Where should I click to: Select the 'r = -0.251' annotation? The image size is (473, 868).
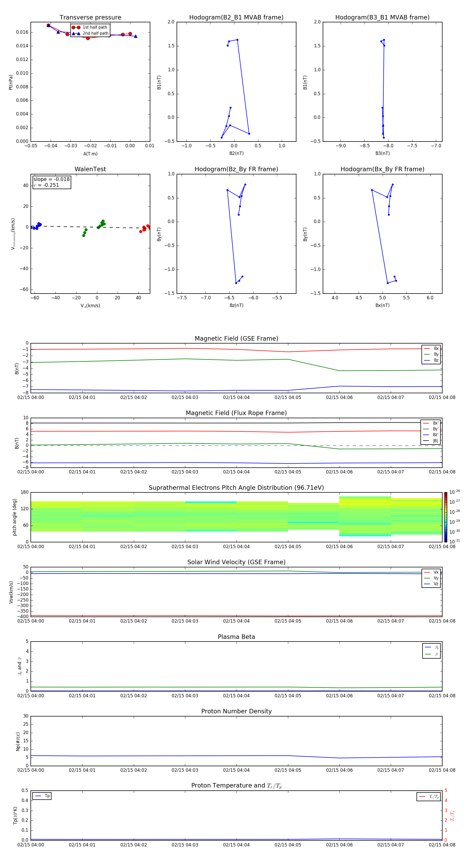pyautogui.click(x=47, y=185)
